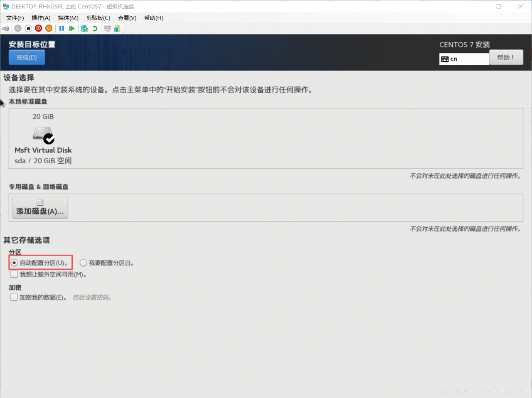This screenshot has width=532, height=398.
Task: Open the 帮助(H) menu
Action: 154,18
